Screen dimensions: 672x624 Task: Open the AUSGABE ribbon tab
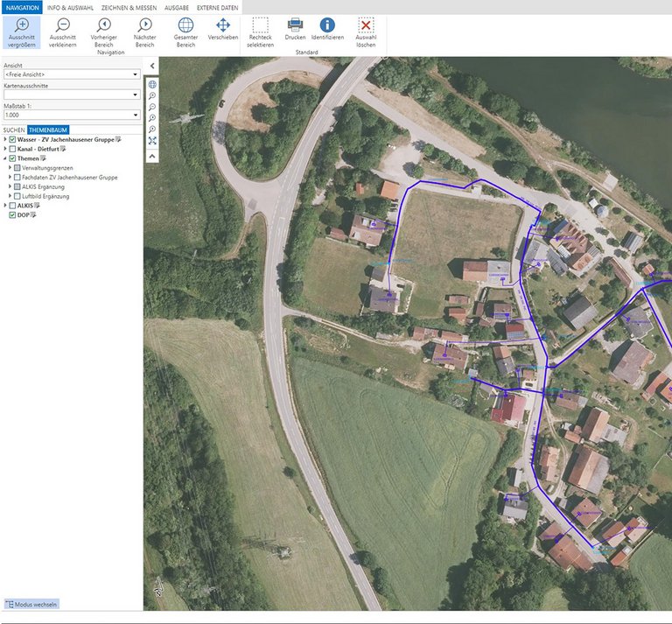coord(177,8)
